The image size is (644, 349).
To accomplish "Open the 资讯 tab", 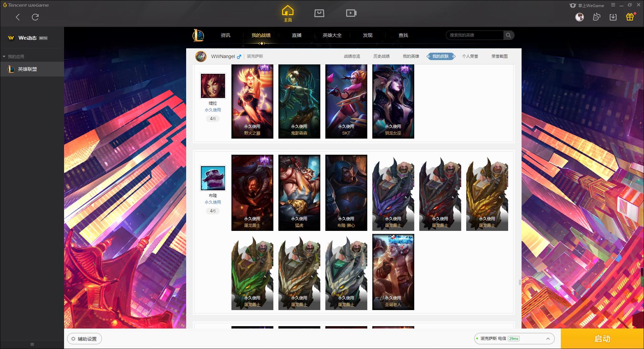I will (225, 35).
